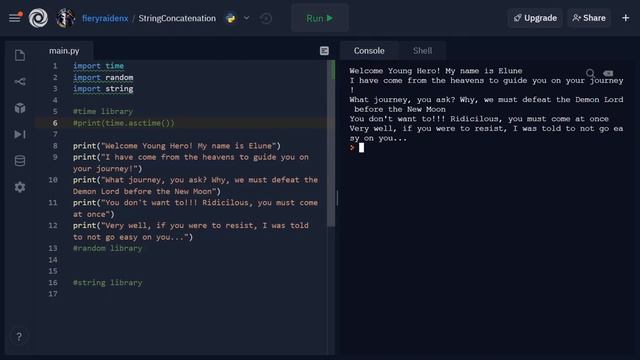Click the console search magnifier icon
Screen dimensions: 640x360
coord(590,73)
